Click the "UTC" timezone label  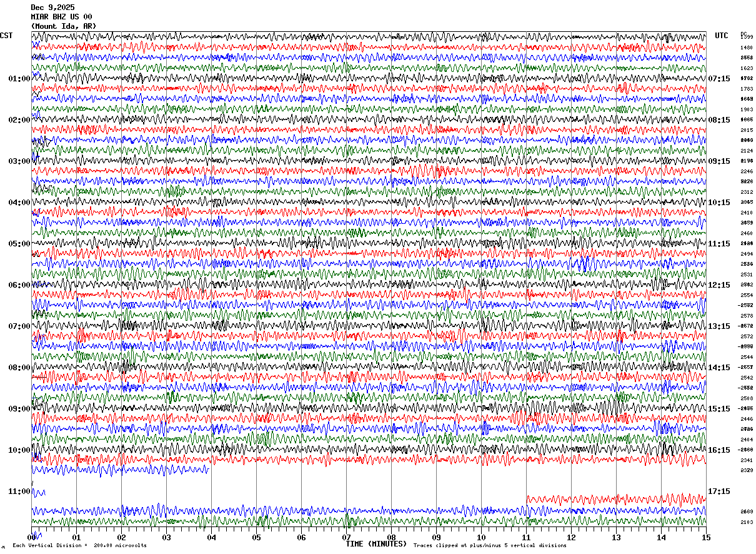(x=722, y=36)
